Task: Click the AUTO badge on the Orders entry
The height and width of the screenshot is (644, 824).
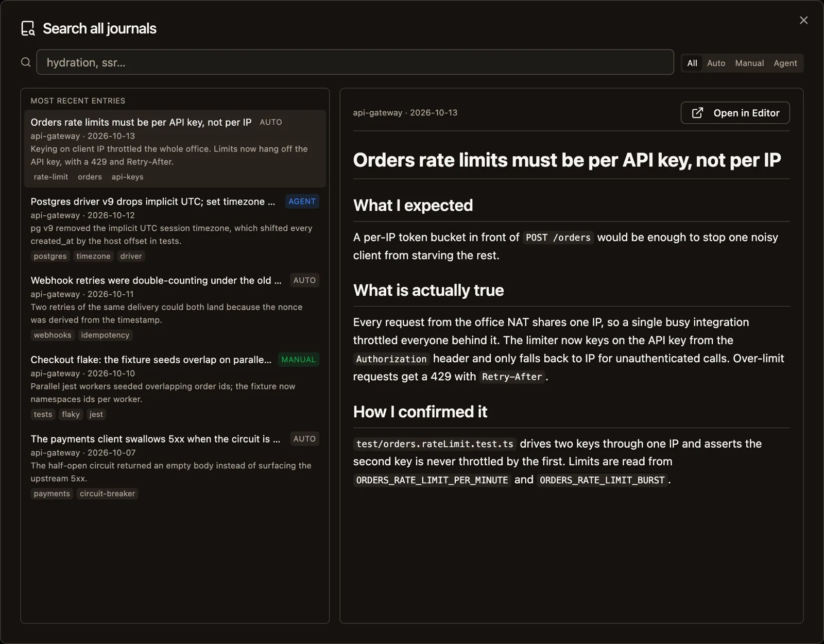Action: pyautogui.click(x=271, y=122)
